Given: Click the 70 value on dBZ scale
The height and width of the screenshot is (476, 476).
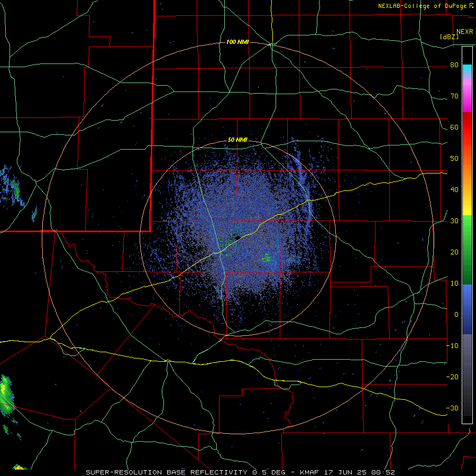Looking at the screenshot, I should click(x=454, y=96).
